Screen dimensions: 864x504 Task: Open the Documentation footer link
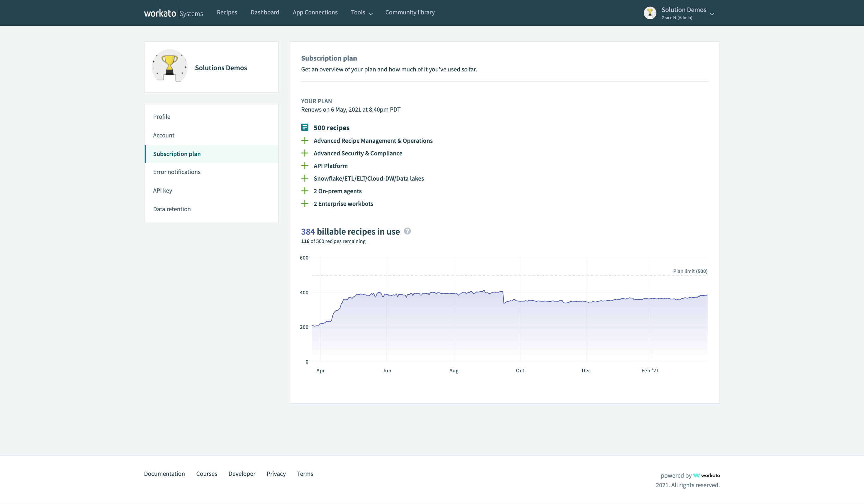(x=164, y=474)
